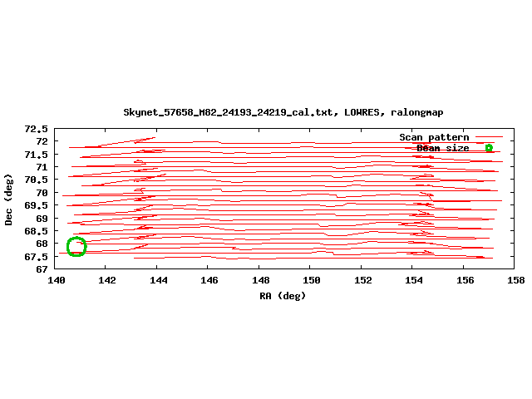Click the y-axis tick label 70.5

36,180
